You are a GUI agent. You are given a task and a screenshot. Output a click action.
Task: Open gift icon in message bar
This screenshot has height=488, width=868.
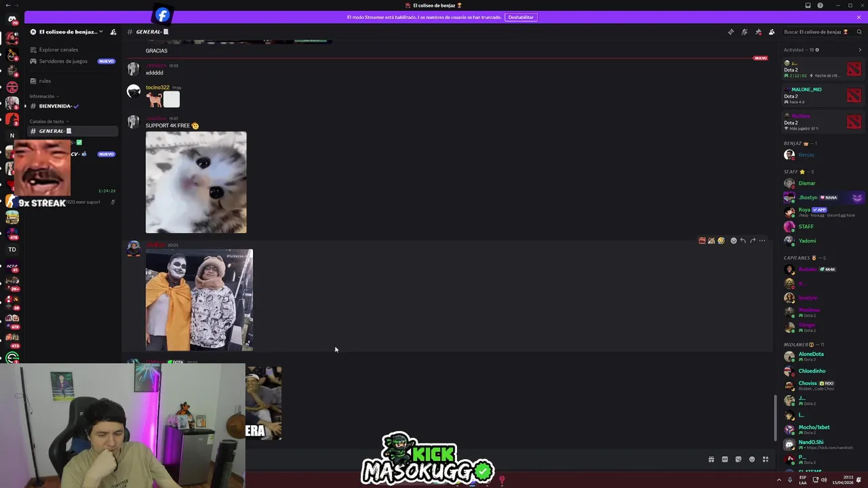tap(711, 460)
